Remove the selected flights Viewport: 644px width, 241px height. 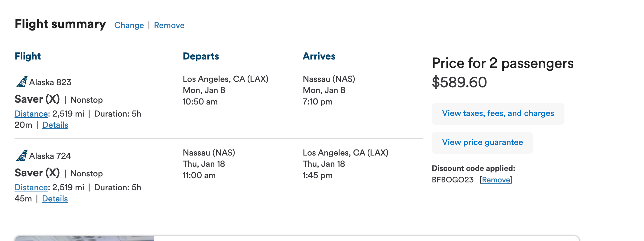point(169,25)
